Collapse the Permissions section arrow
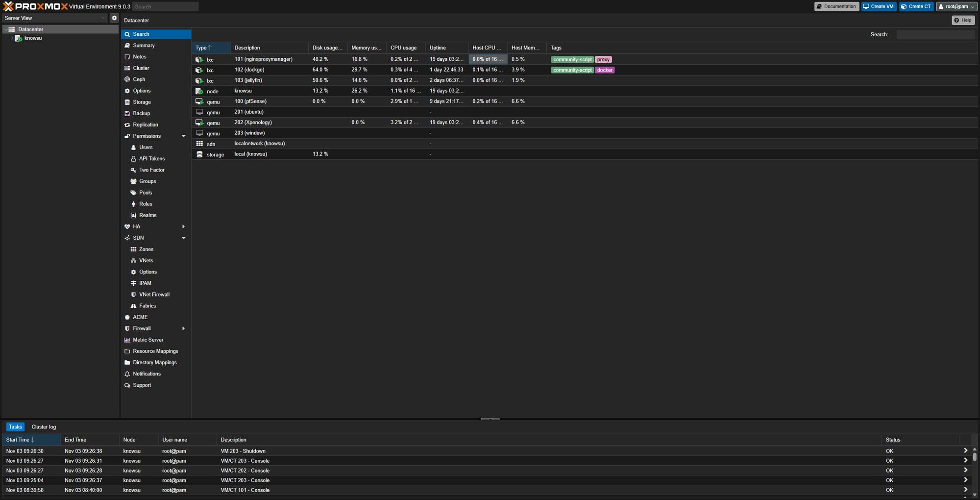 (x=184, y=136)
